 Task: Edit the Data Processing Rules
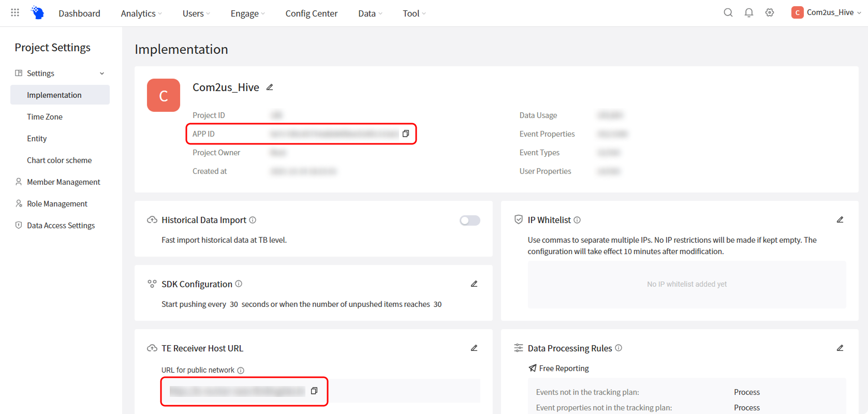point(840,348)
